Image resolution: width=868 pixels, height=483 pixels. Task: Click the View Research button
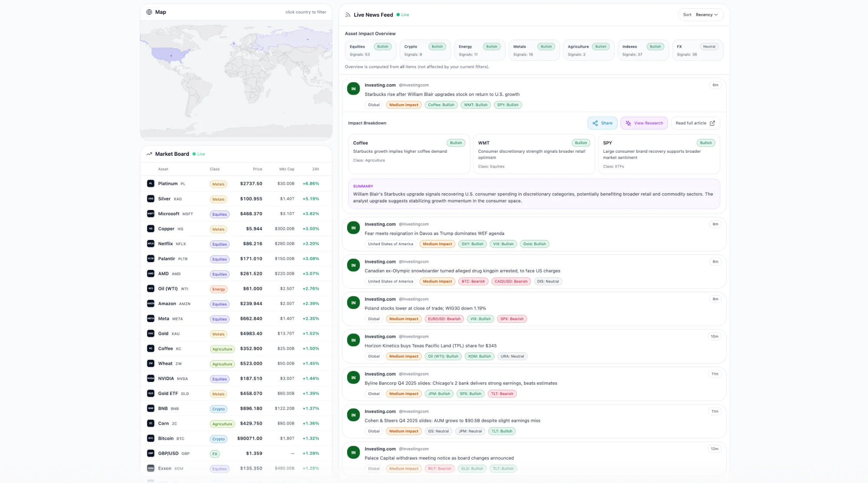click(x=644, y=123)
